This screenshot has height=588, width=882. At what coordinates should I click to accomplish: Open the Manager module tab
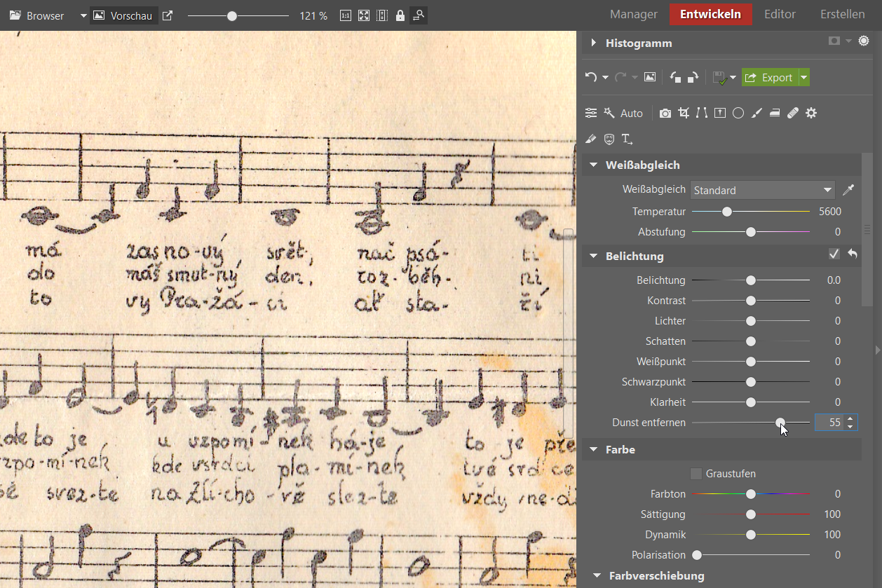(x=634, y=15)
